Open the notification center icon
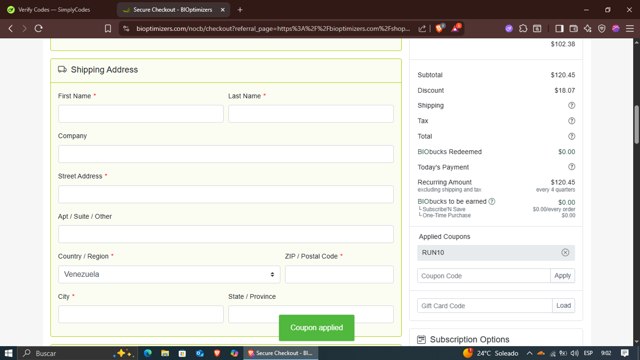Image resolution: width=640 pixels, height=360 pixels. click(x=625, y=353)
